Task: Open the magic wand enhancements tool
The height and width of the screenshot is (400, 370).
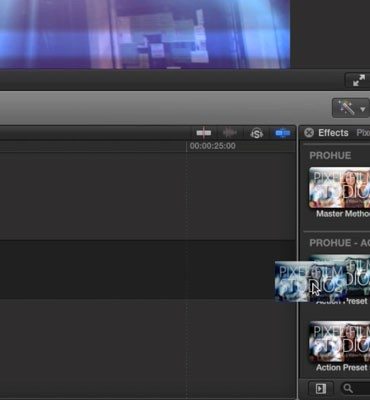Action: click(346, 108)
